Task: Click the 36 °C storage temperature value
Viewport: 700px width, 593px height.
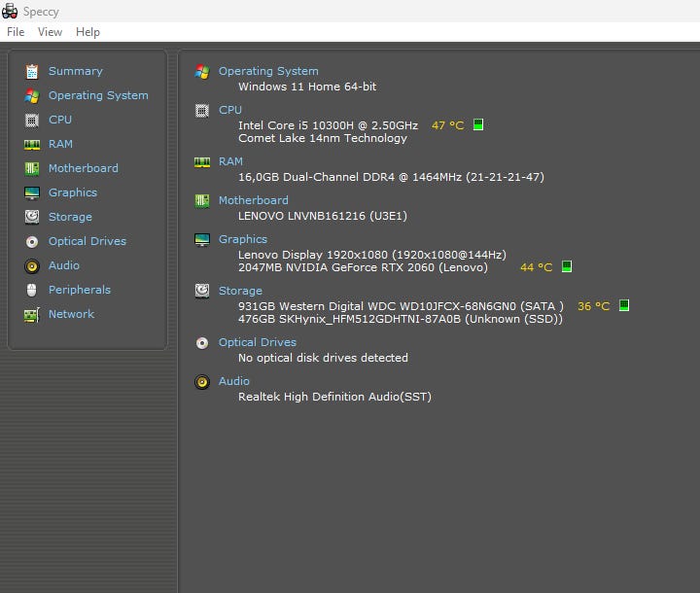Action: point(594,306)
